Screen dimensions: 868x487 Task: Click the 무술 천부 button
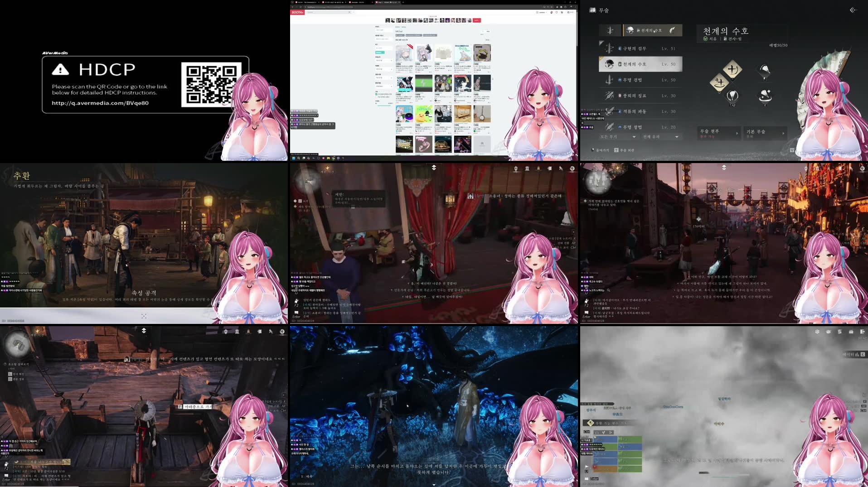point(718,134)
